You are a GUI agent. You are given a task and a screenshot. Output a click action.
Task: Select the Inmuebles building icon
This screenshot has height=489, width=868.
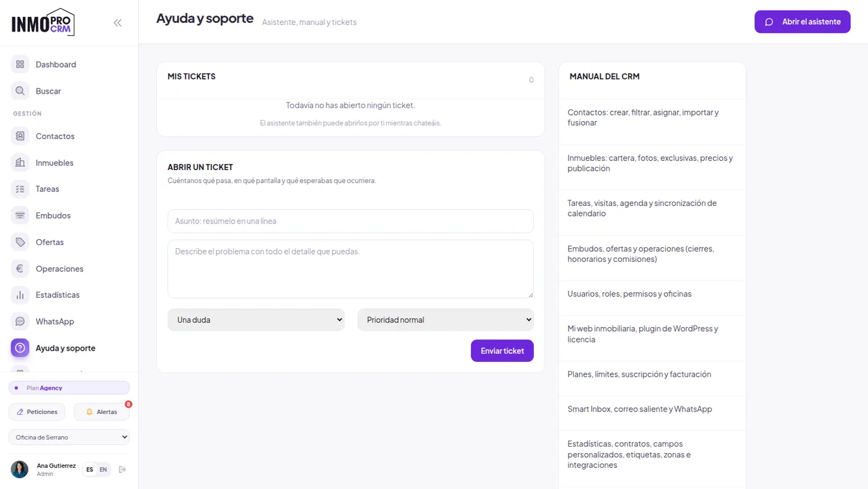(20, 163)
